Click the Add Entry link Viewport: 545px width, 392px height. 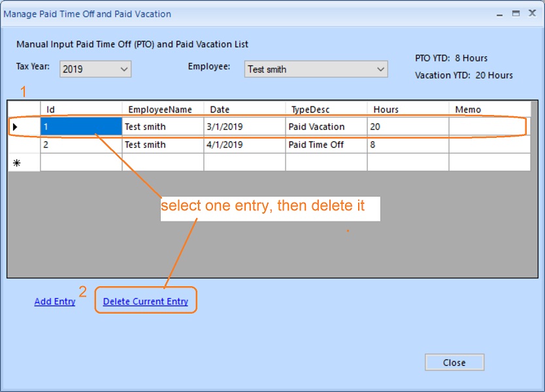click(x=55, y=302)
